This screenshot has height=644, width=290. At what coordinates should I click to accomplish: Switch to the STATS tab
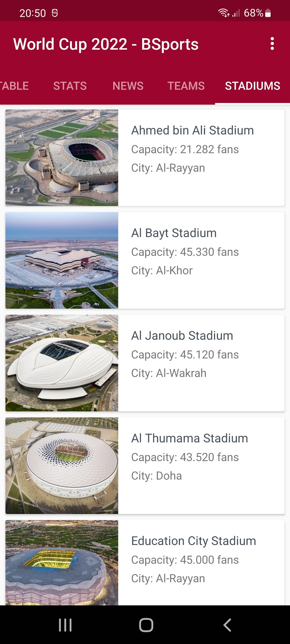click(70, 86)
